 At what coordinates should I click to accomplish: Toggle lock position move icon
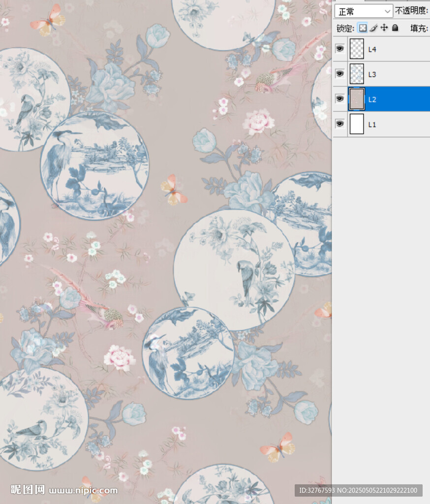[384, 28]
